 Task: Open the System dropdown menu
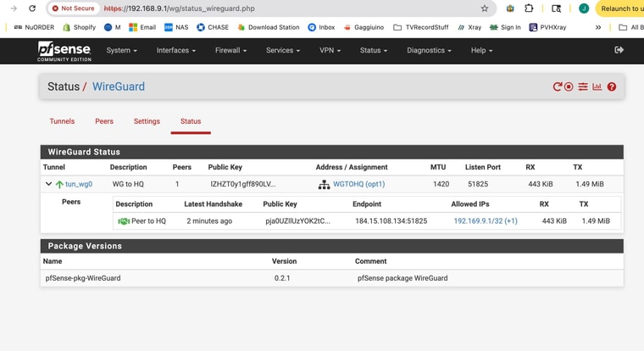(x=121, y=51)
